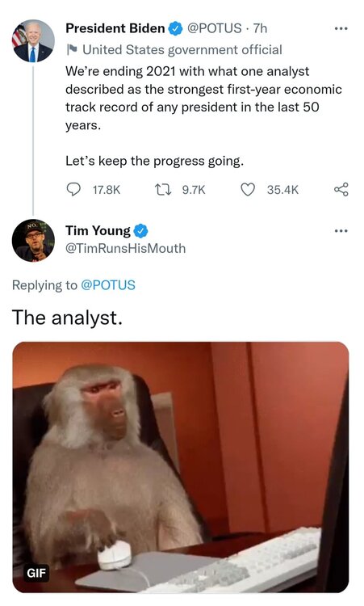This screenshot has width=364, height=606.
Task: Play the baboon GIF
Action: tap(181, 467)
